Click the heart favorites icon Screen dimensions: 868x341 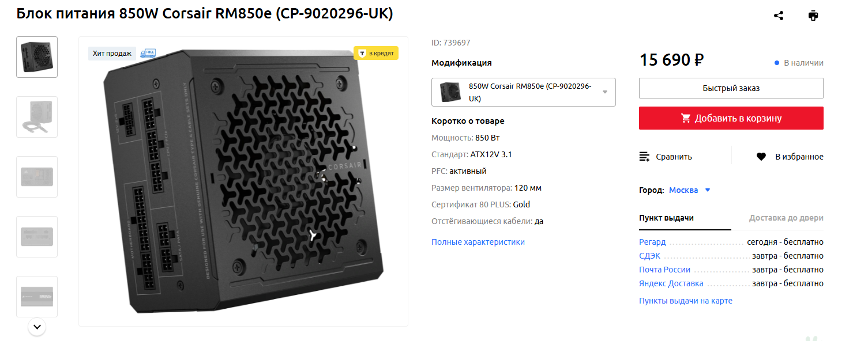[761, 157]
